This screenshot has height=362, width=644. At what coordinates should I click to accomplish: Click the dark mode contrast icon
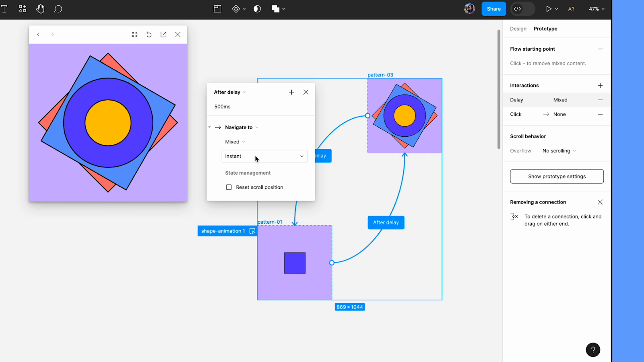(257, 9)
